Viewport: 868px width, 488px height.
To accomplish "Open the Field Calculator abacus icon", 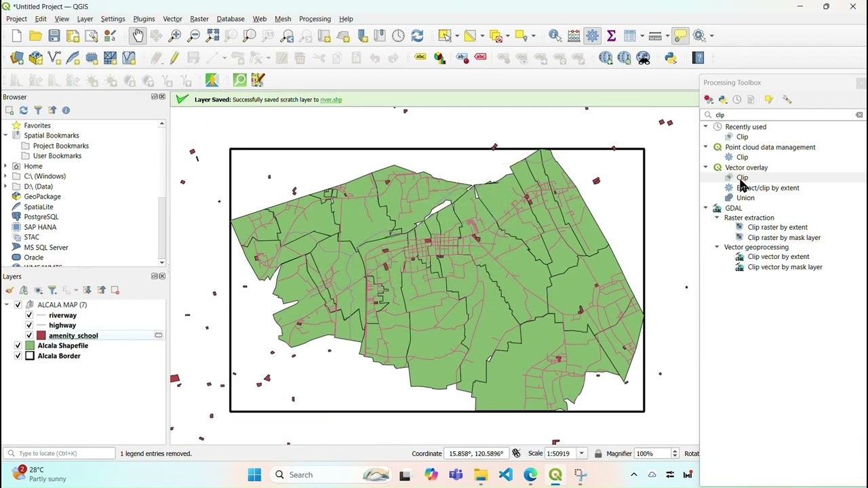I will pos(574,36).
